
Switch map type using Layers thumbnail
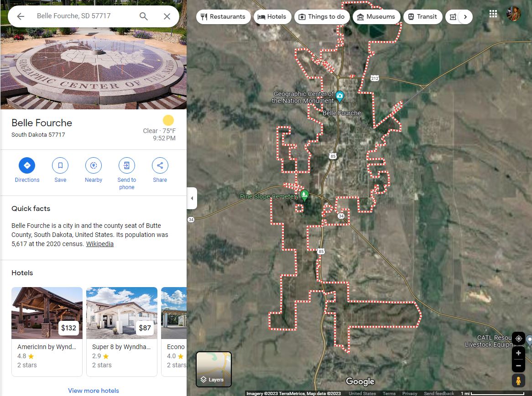pyautogui.click(x=214, y=369)
